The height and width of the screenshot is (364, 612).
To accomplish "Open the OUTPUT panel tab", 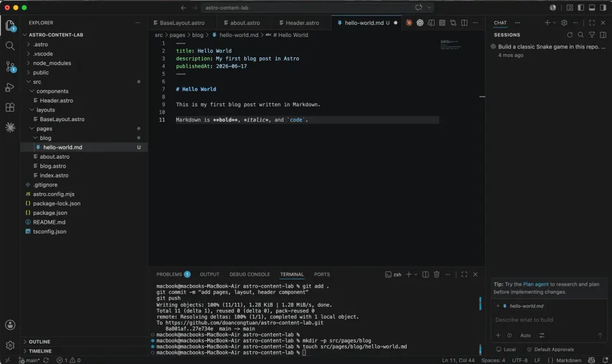I will click(210, 274).
